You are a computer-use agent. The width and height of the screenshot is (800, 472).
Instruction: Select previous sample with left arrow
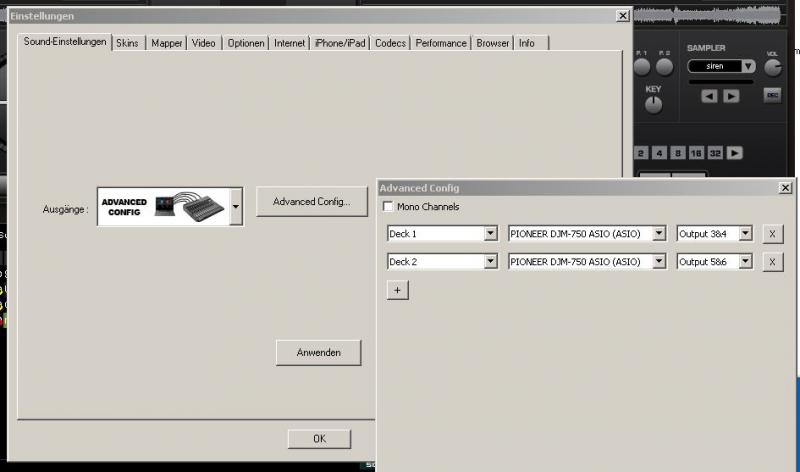pyautogui.click(x=709, y=96)
